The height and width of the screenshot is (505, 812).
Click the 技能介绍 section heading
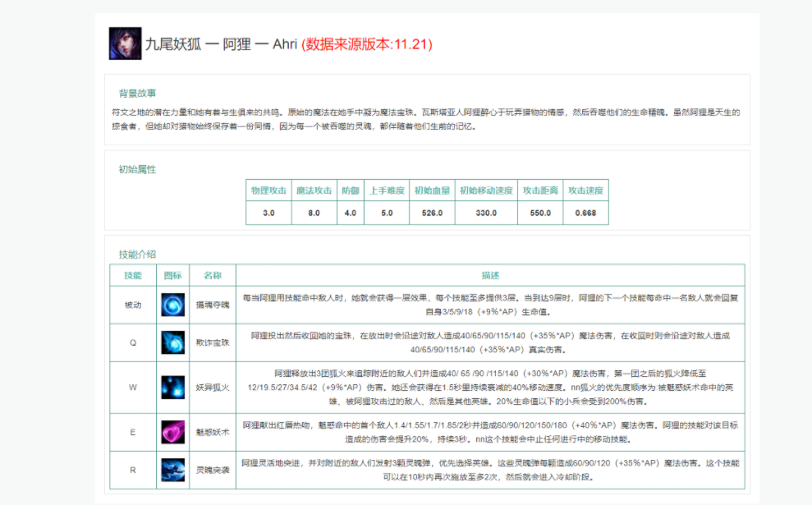pyautogui.click(x=137, y=255)
